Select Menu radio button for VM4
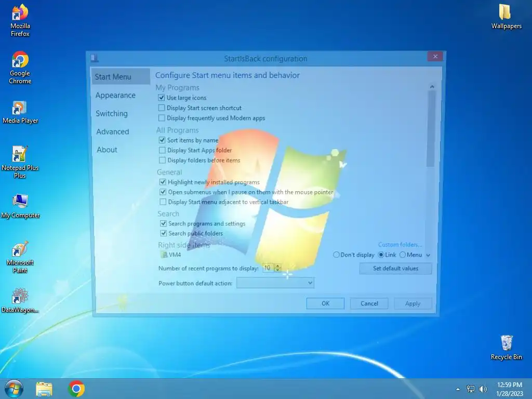 click(x=403, y=255)
